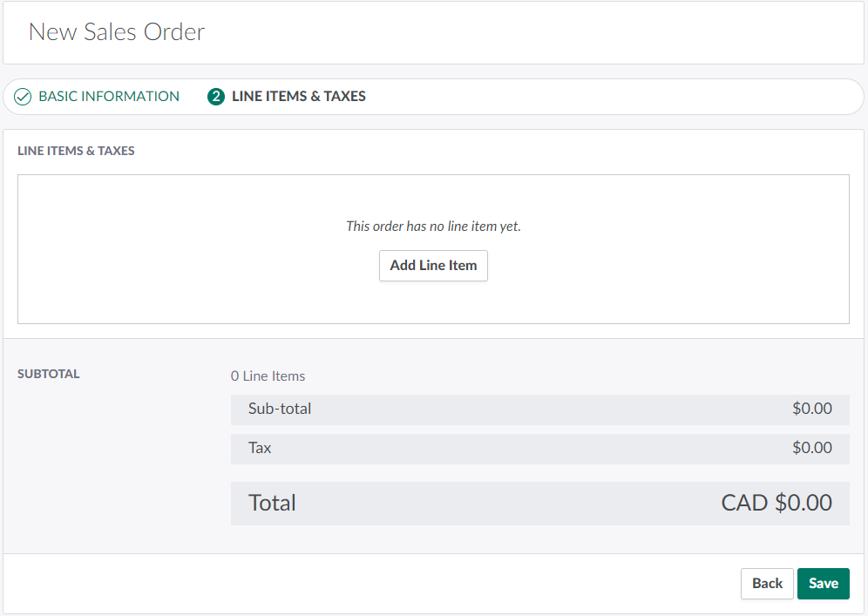The width and height of the screenshot is (868, 616).
Task: Click the Total row label
Action: [x=272, y=503]
